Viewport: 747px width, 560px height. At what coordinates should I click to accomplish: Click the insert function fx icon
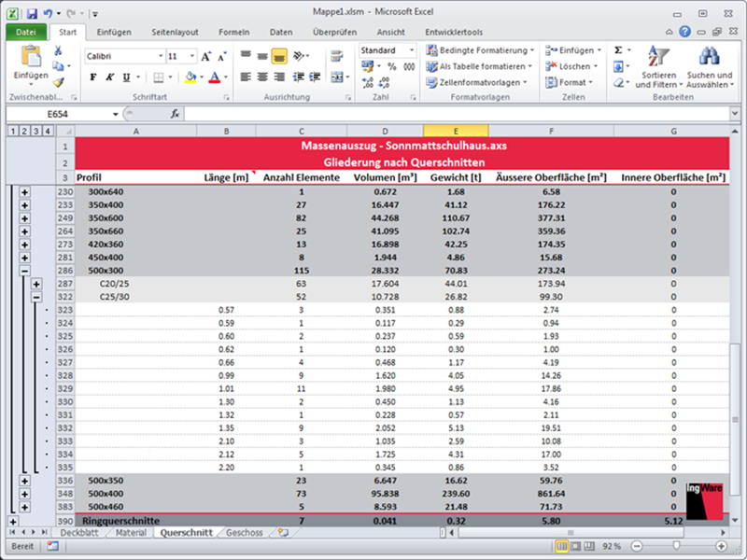pyautogui.click(x=175, y=114)
